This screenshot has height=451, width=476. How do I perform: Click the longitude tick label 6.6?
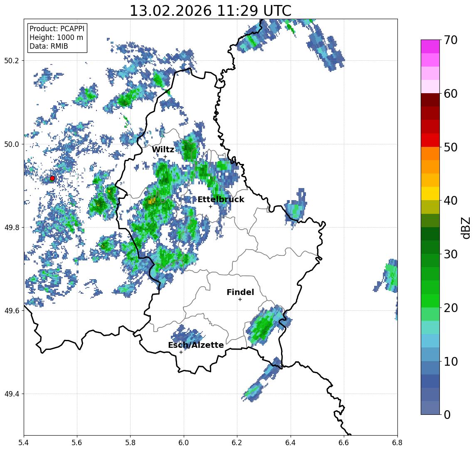344,443
